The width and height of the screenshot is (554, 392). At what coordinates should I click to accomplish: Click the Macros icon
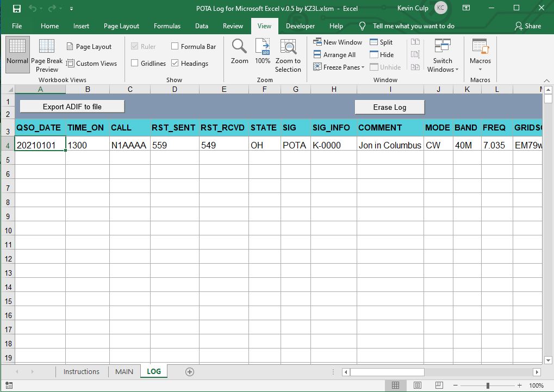tap(480, 46)
